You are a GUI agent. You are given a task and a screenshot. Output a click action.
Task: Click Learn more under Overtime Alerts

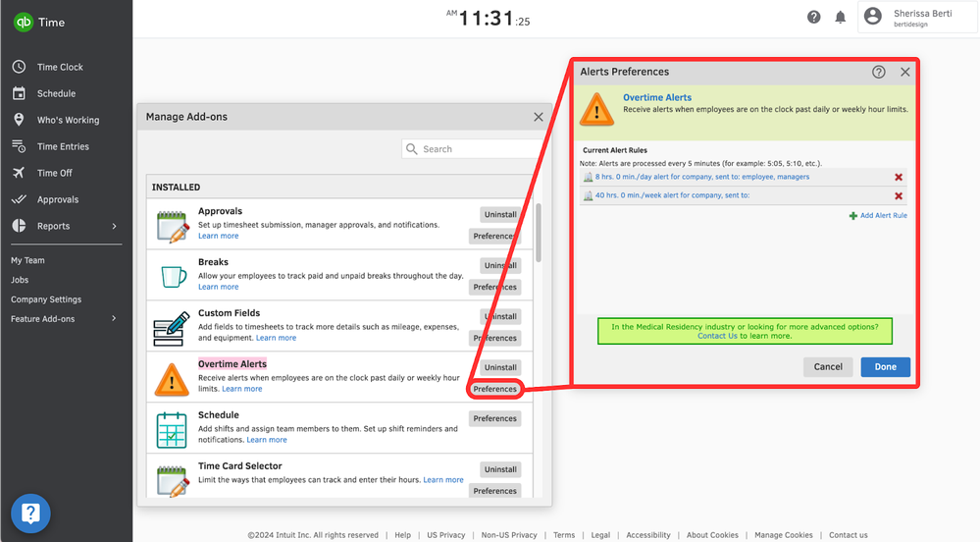click(242, 389)
